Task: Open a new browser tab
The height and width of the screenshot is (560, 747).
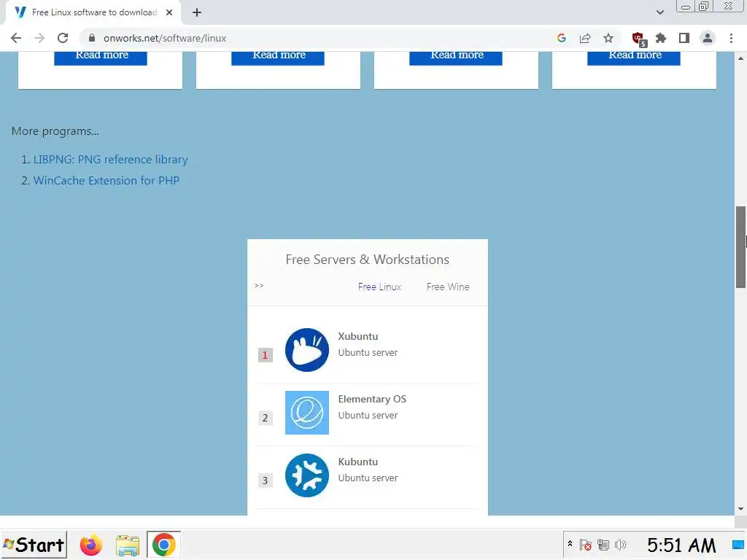Action: coord(197,12)
